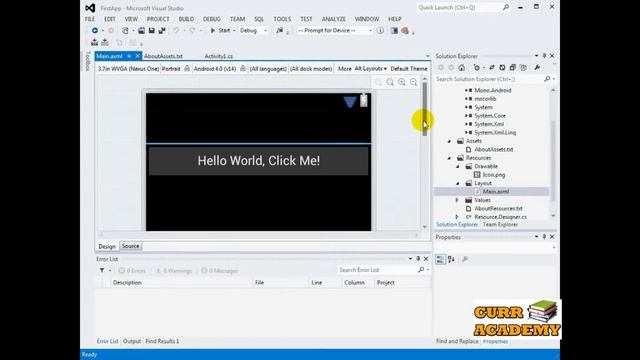Click the Find in Files toolbar icon
Viewport: 640px width, 360px height.
pyautogui.click(x=280, y=31)
